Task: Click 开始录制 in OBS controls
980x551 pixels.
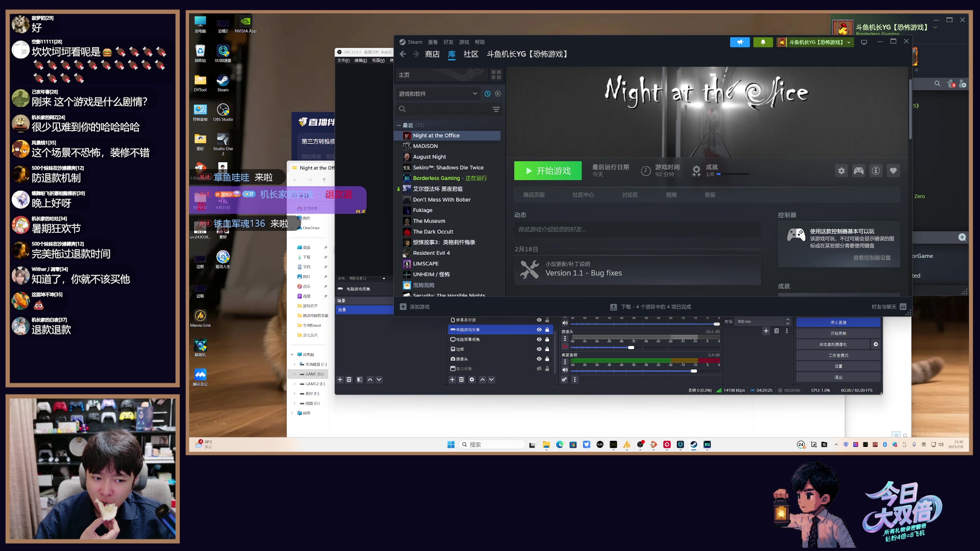Action: [x=838, y=334]
